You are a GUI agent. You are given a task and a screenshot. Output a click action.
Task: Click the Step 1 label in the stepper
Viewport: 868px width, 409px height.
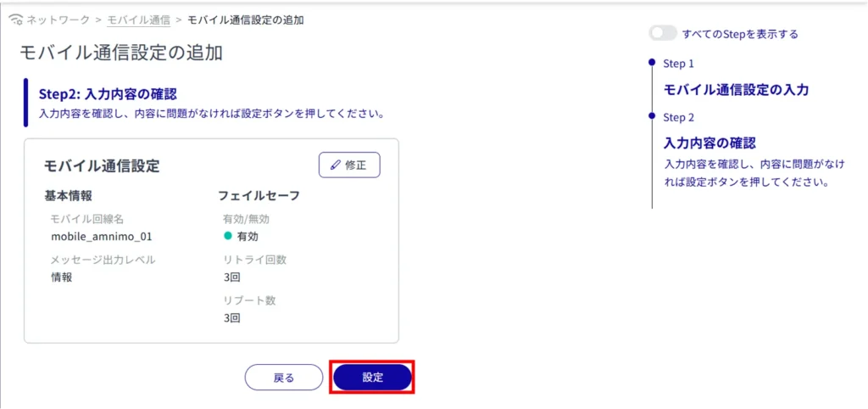(x=678, y=64)
